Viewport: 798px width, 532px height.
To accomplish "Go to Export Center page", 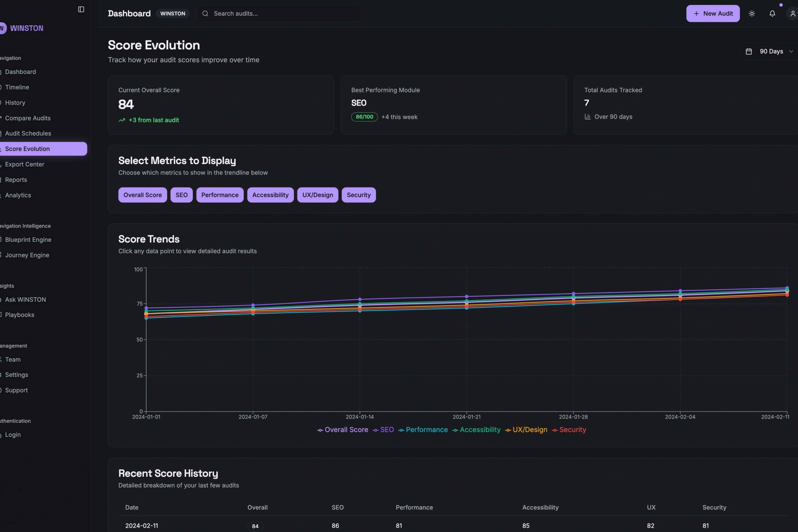I will (24, 164).
